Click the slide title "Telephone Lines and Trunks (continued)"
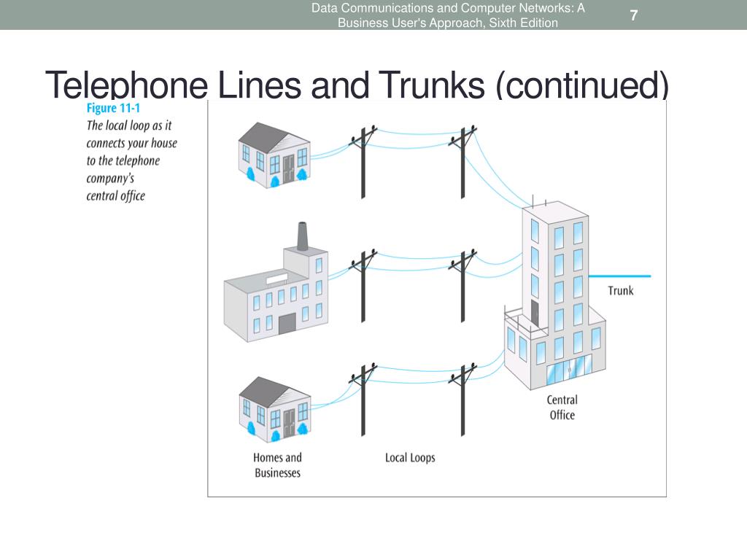 357,85
